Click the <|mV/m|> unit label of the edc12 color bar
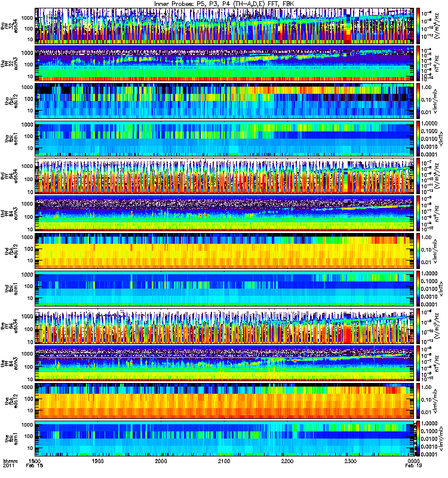 435,401
